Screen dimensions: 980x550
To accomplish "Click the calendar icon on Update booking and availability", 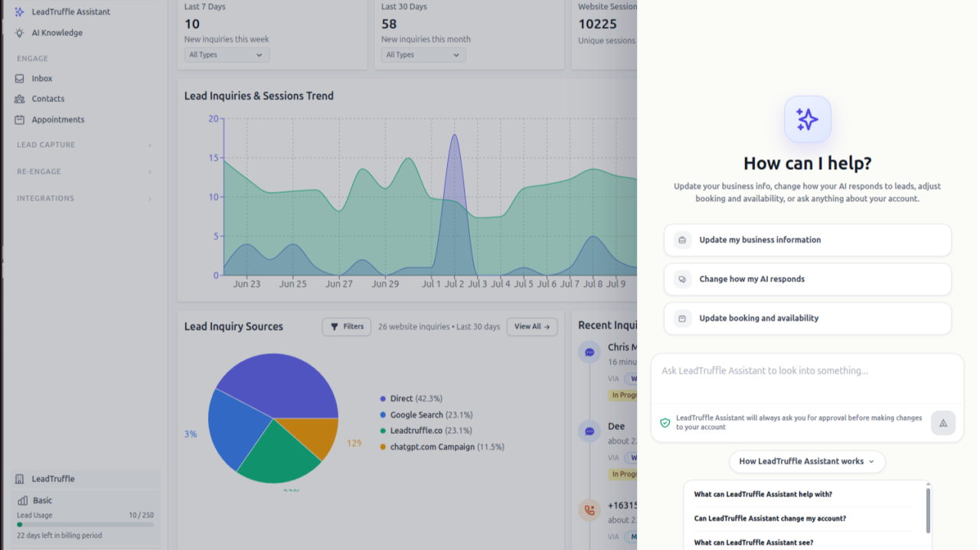I will click(682, 318).
